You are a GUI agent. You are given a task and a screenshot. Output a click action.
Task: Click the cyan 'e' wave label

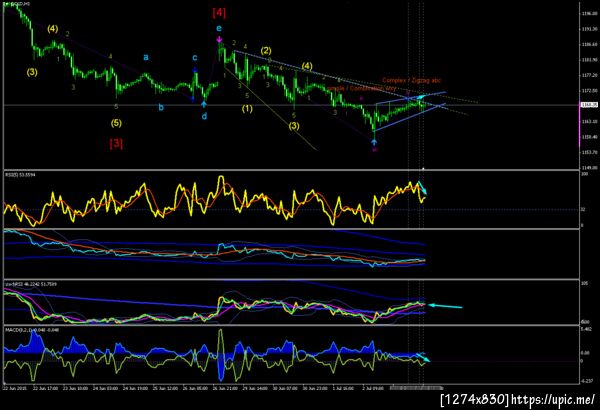218,28
